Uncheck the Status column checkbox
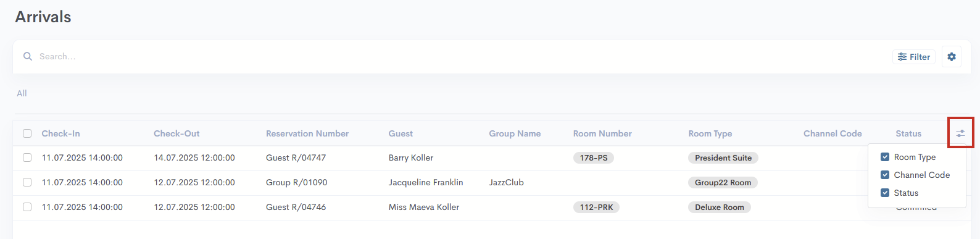980x239 pixels. tap(885, 193)
